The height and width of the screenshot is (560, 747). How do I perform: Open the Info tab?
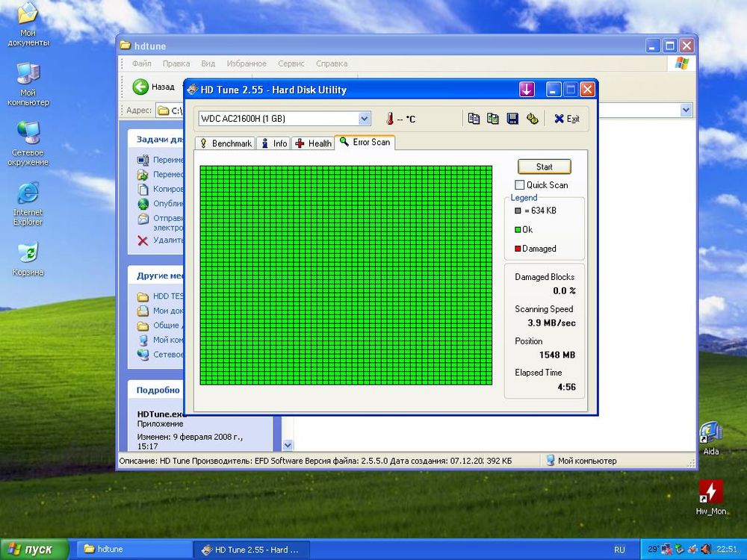(x=273, y=143)
